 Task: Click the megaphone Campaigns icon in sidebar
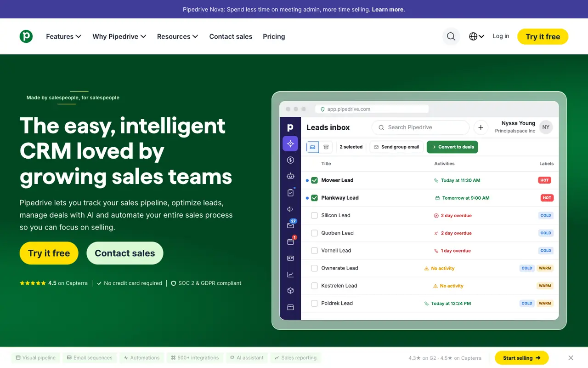pyautogui.click(x=290, y=209)
